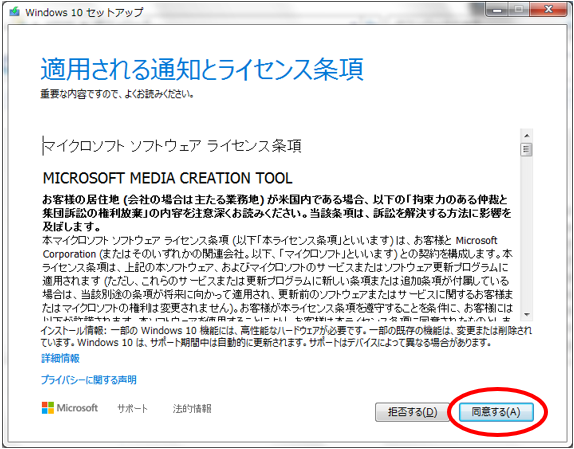Viewport: 574px width, 449px height.
Task: Click the 拒否する(D) decline button
Action: tap(412, 412)
